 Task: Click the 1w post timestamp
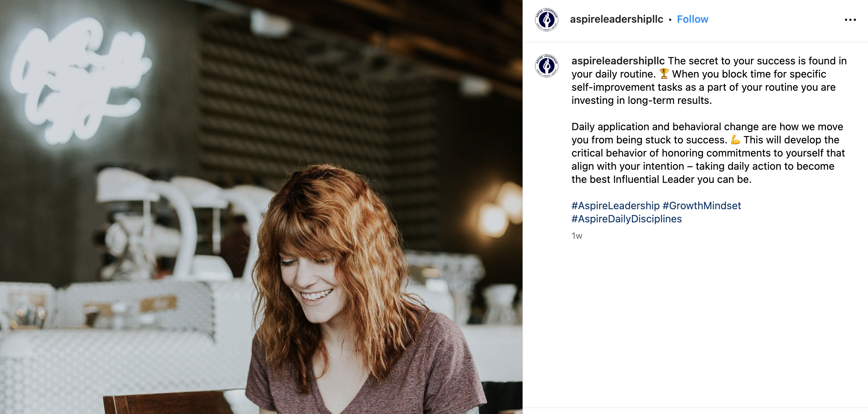tap(577, 236)
